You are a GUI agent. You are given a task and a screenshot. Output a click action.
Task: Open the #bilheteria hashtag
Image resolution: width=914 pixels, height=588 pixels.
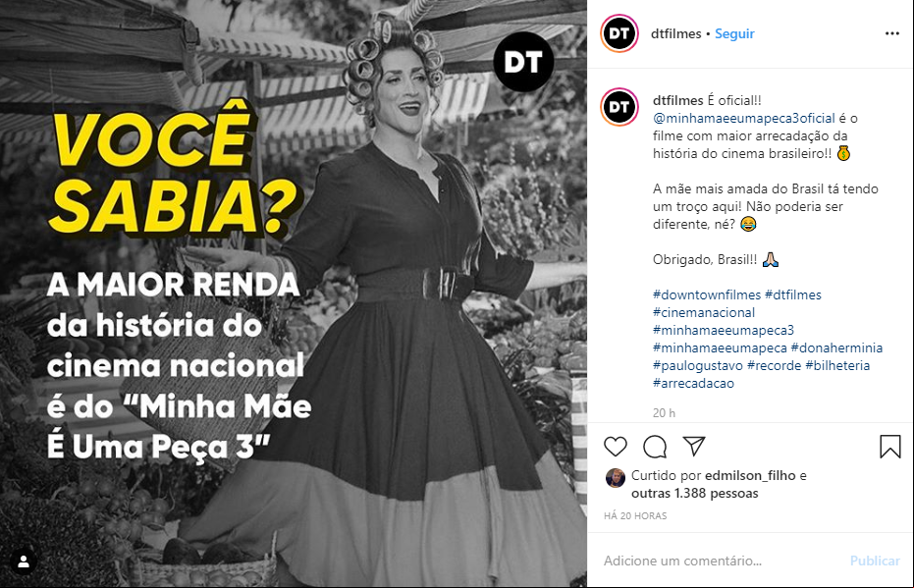tap(837, 365)
